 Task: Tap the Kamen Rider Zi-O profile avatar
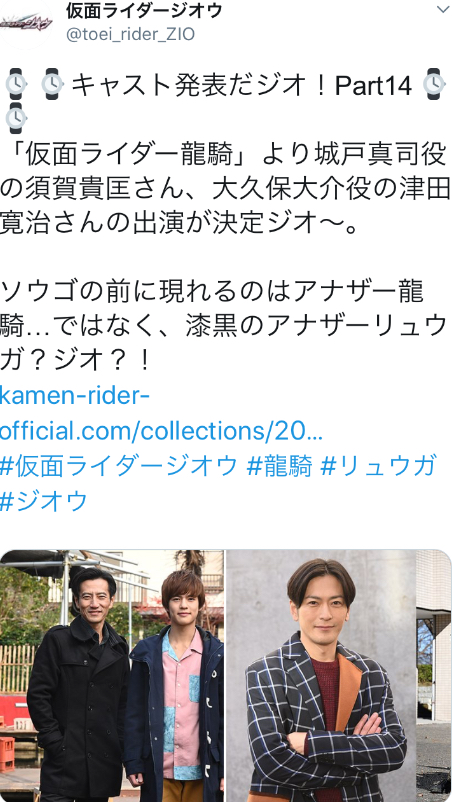click(x=26, y=23)
